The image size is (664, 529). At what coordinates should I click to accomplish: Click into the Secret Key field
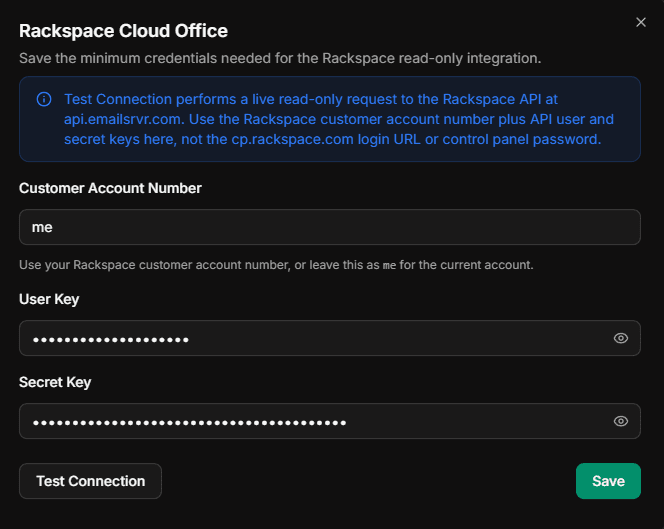pyautogui.click(x=330, y=421)
